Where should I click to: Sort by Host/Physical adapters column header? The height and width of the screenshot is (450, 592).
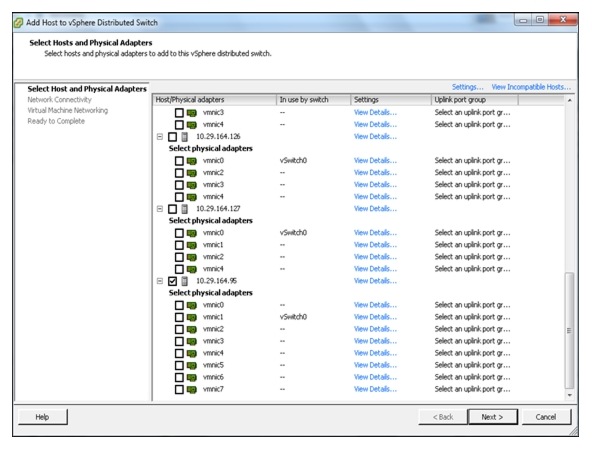pos(215,100)
